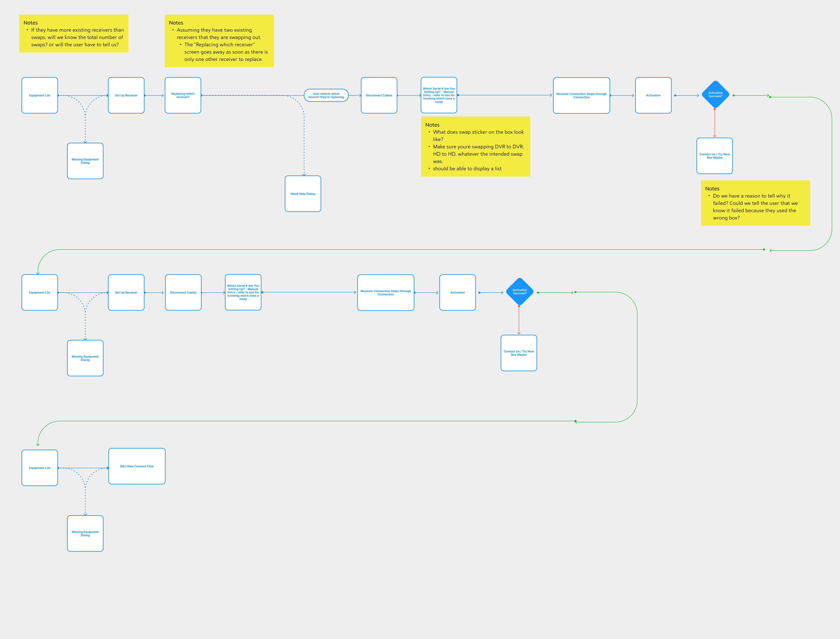This screenshot has width=840, height=639.
Task: Select the note about why activation failed
Action: [x=755, y=203]
